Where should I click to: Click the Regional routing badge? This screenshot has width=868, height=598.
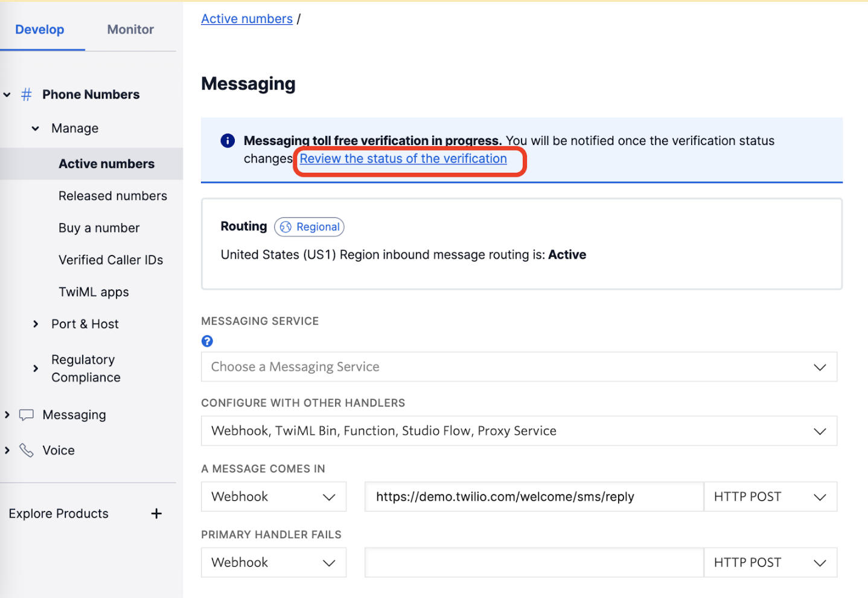coord(309,227)
